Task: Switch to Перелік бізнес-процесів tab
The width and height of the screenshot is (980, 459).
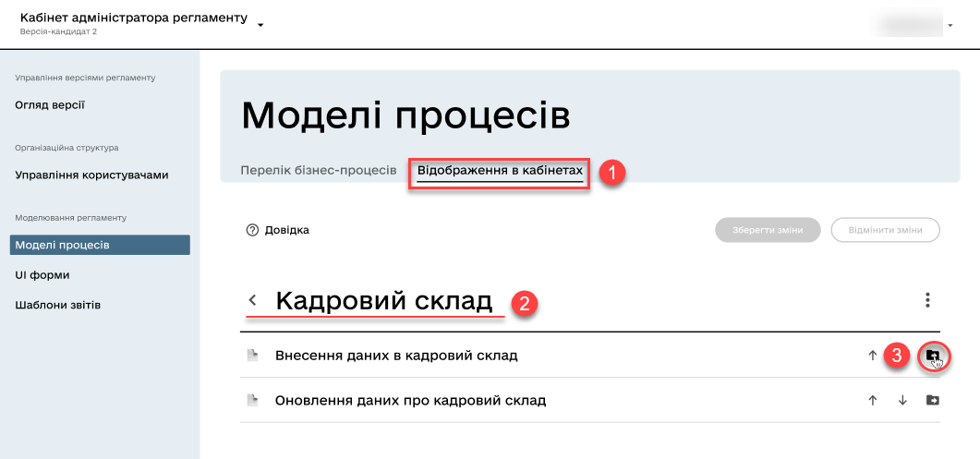Action: [x=318, y=171]
